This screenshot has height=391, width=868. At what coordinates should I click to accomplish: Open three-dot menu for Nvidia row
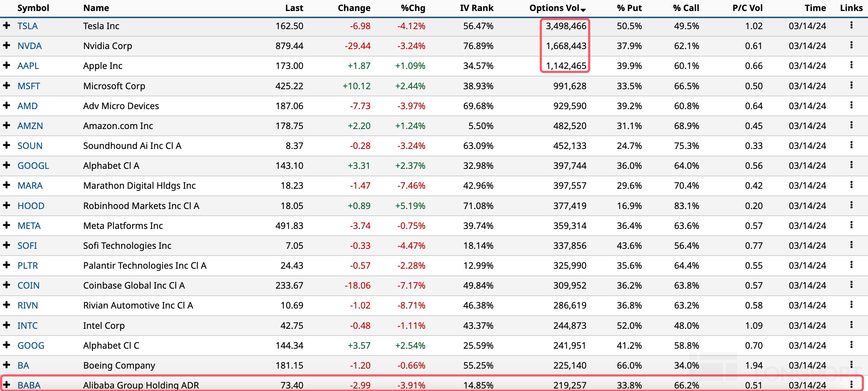point(851,45)
